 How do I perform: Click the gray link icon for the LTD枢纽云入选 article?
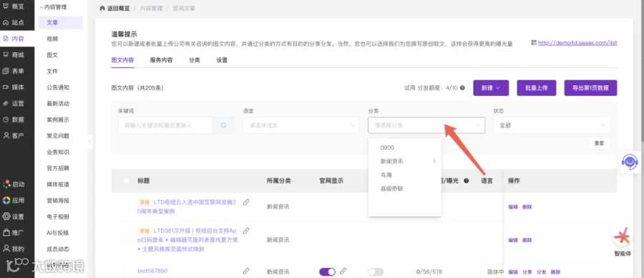click(x=246, y=202)
